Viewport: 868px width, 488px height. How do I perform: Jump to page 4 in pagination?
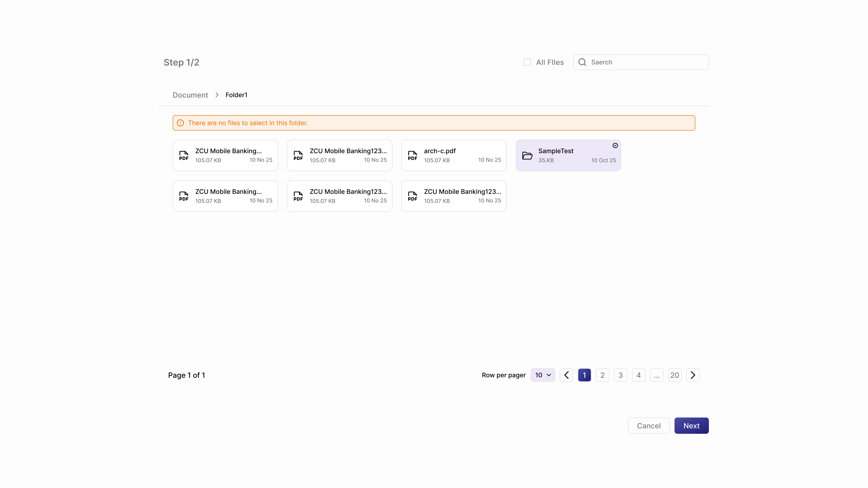[x=639, y=375]
